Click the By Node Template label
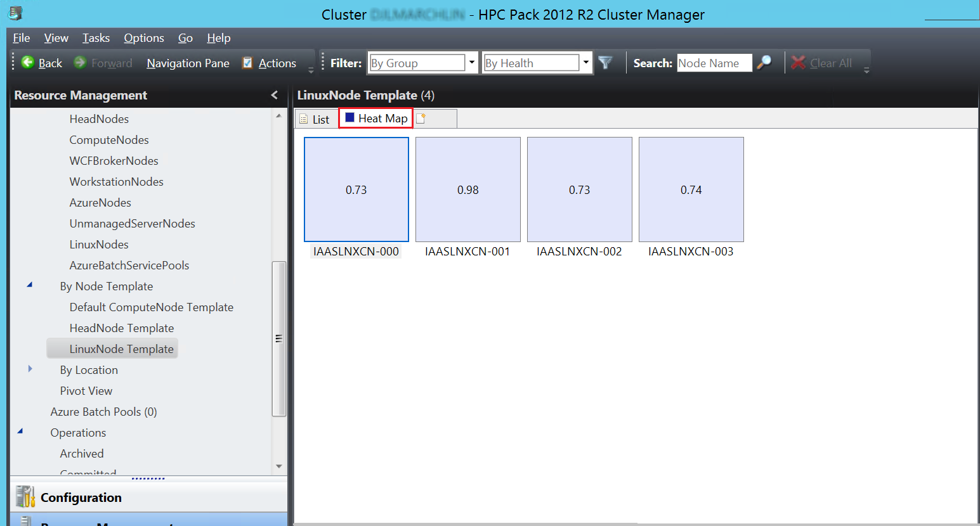Screen dimensions: 980x526 pyautogui.click(x=107, y=286)
